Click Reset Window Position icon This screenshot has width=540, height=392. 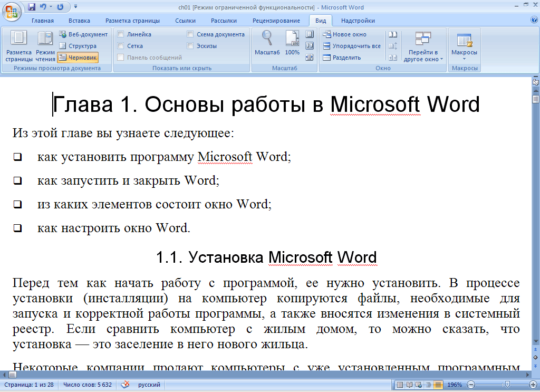[393, 58]
